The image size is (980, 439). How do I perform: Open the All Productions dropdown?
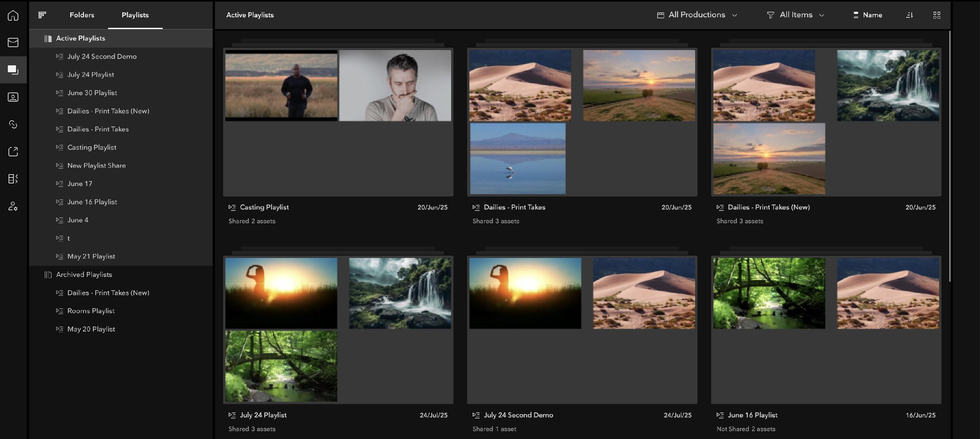697,15
